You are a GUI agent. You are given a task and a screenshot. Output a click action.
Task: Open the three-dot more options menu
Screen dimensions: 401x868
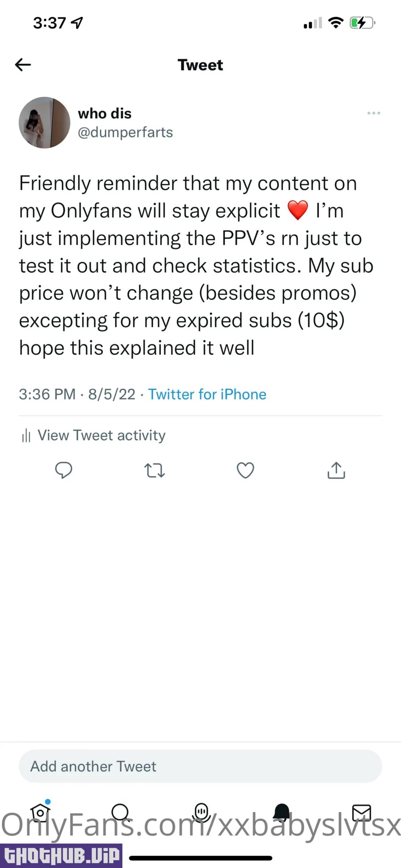(x=374, y=113)
